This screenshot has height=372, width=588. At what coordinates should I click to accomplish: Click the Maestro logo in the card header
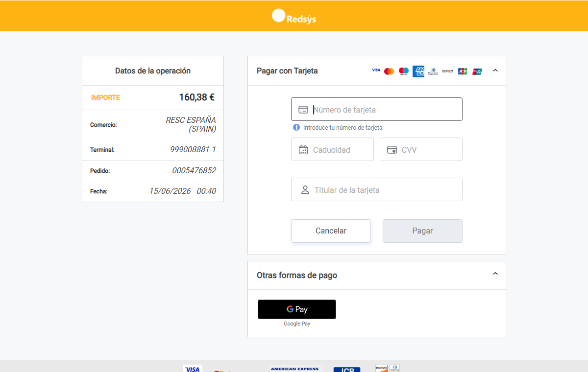pyautogui.click(x=404, y=71)
